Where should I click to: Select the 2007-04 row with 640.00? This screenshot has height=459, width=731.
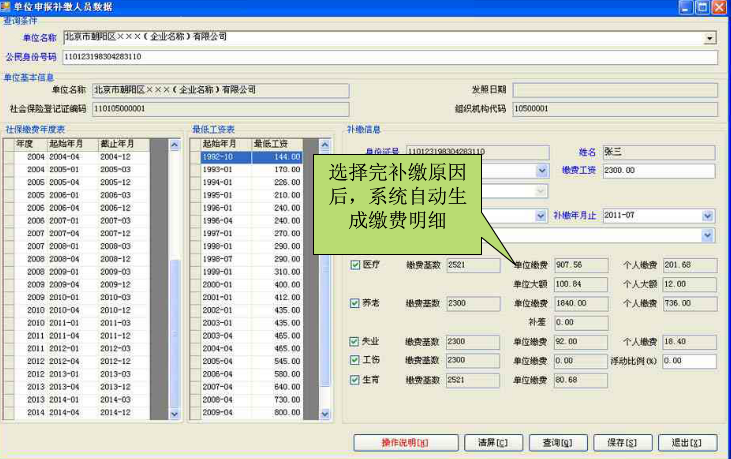251,387
